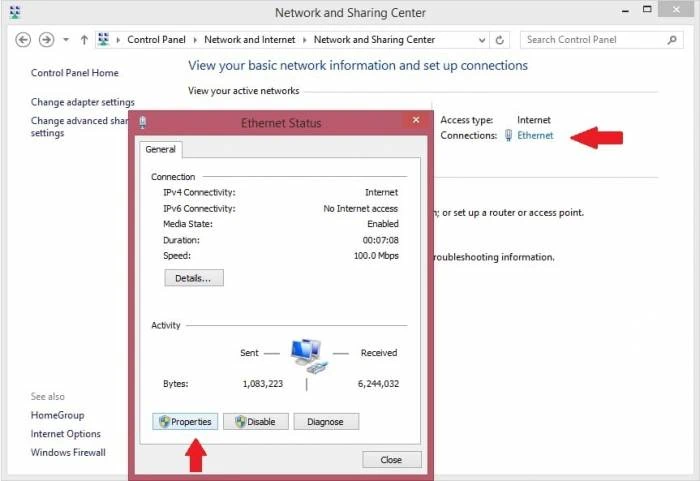Viewport: 700px width, 481px height.
Task: Open HomeGroup under See also
Action: pos(58,415)
